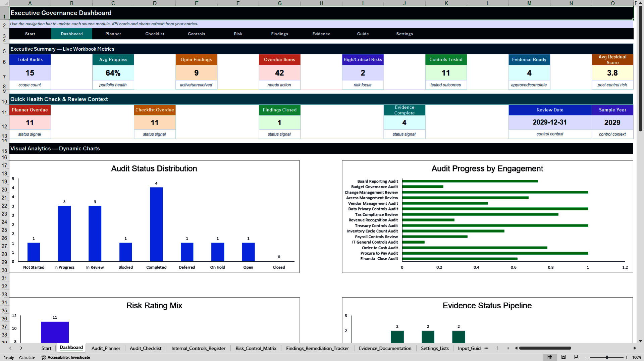This screenshot has height=361, width=644.
Task: Click the zoom slider handle
Action: (607, 357)
